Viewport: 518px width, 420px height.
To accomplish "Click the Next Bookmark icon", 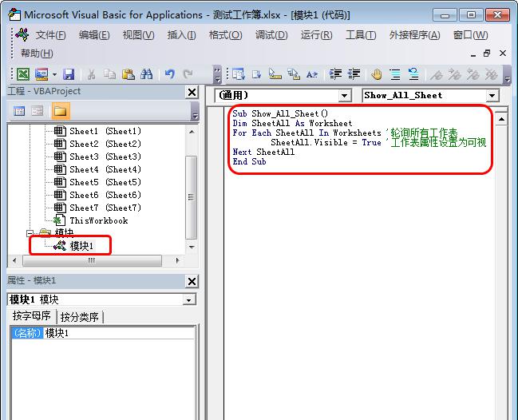I will coord(455,74).
